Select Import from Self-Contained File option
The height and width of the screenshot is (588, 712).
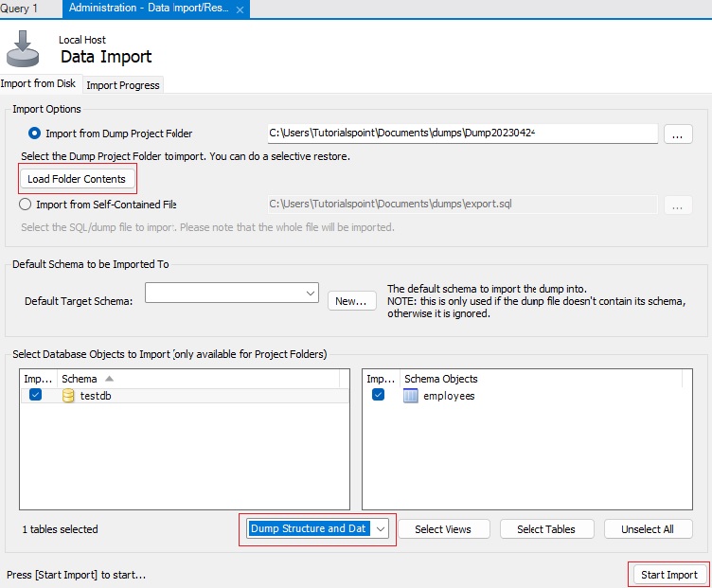[26, 204]
